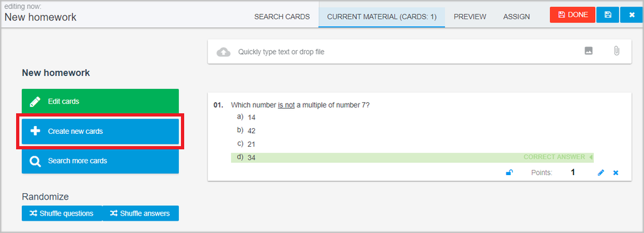Viewport: 644px width, 233px height.
Task: Click the Search more cards button
Action: 100,161
